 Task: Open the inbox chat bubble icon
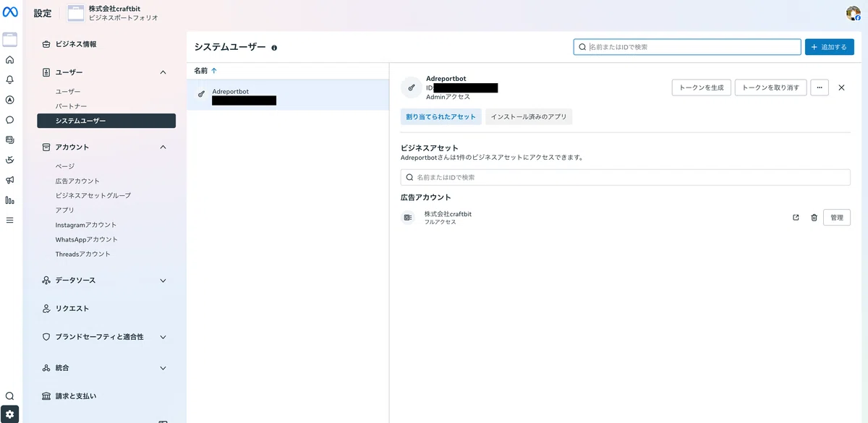click(9, 120)
